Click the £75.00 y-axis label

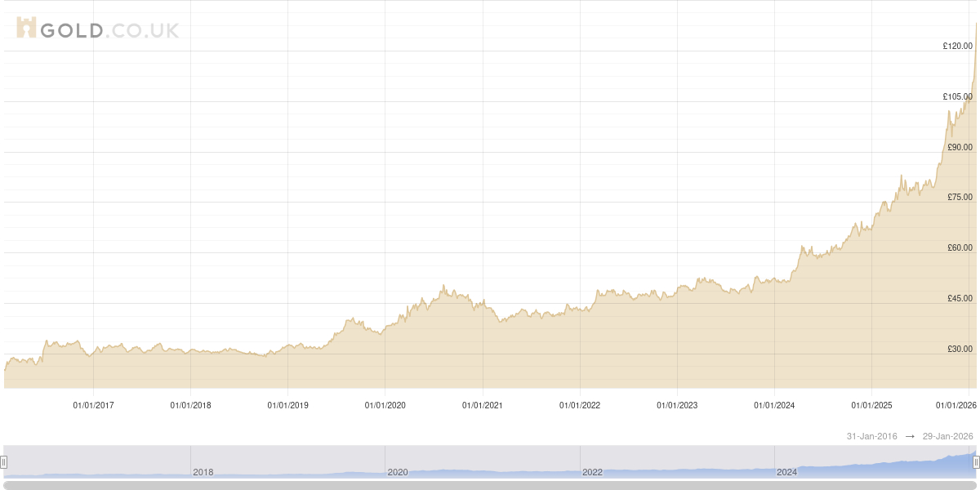(x=960, y=197)
